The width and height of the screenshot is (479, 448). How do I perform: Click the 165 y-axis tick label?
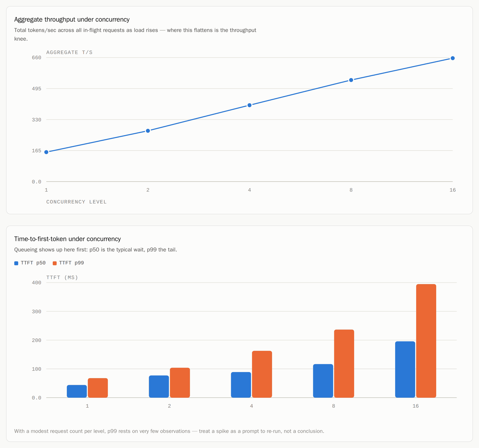pyautogui.click(x=37, y=151)
